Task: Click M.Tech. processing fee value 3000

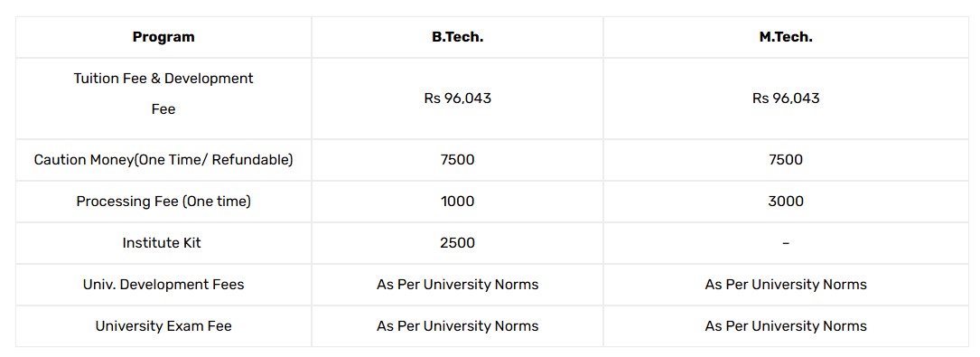Action: point(786,202)
